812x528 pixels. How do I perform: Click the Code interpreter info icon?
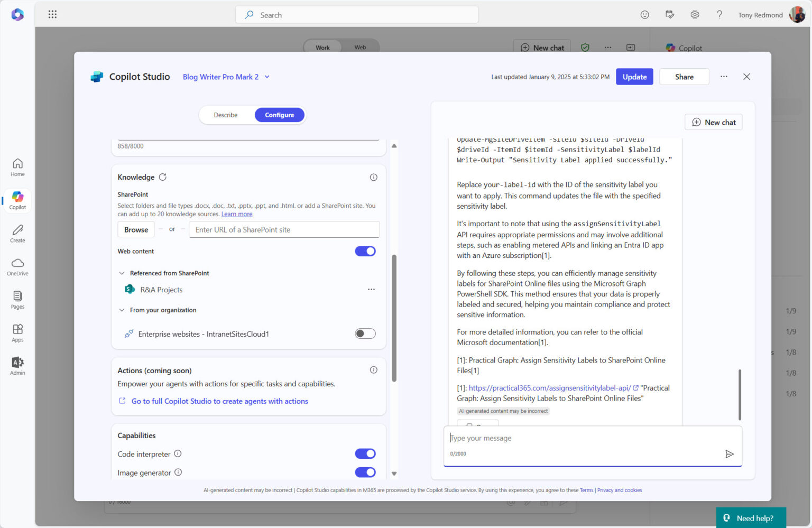pyautogui.click(x=178, y=453)
